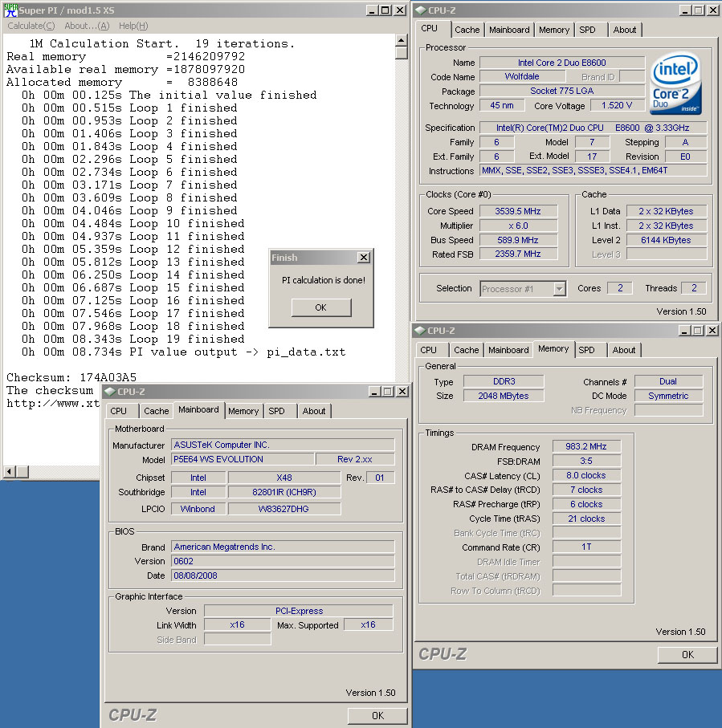Close the CPU-Z Mainboard window

tap(403, 392)
